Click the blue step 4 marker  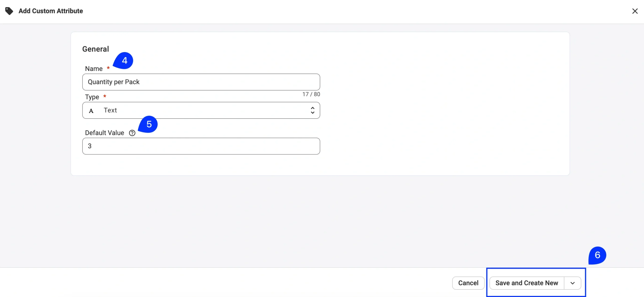tap(124, 61)
